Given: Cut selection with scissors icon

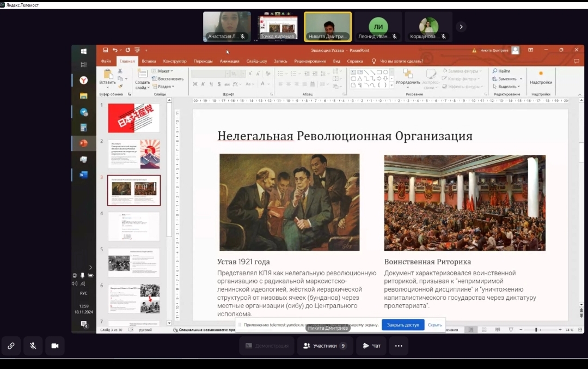Looking at the screenshot, I should coord(120,71).
